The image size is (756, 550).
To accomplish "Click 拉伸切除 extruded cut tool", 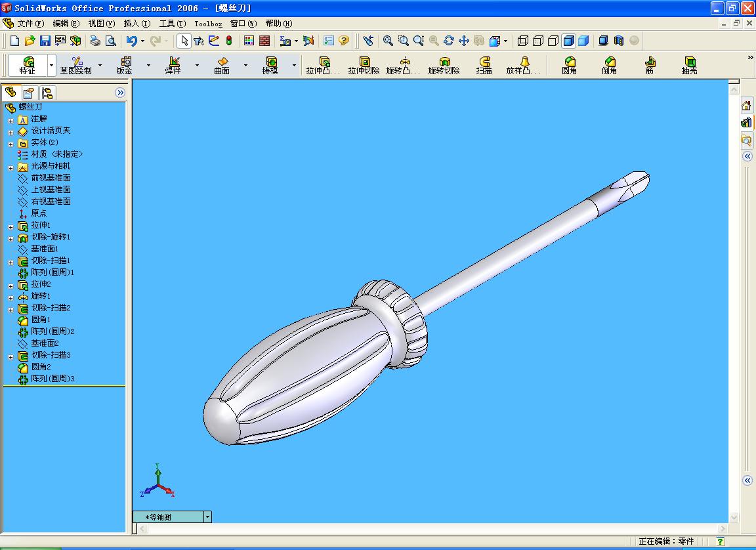I will (364, 65).
